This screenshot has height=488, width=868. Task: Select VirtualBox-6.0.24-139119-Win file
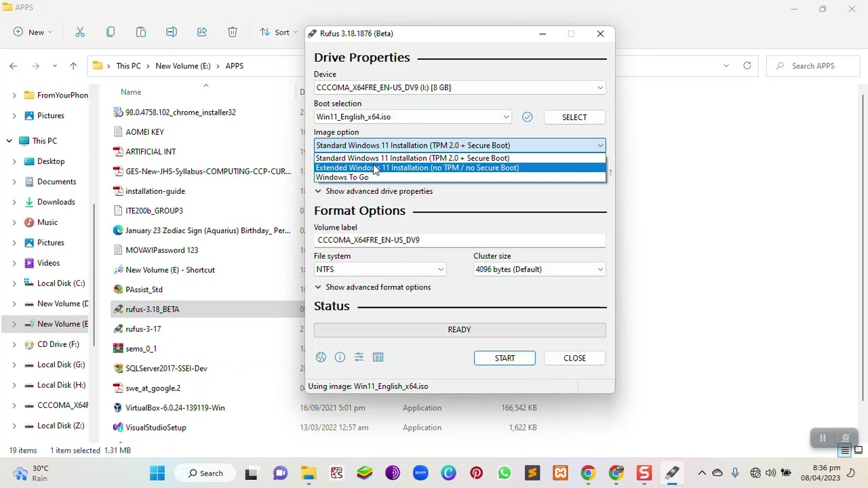click(x=175, y=407)
